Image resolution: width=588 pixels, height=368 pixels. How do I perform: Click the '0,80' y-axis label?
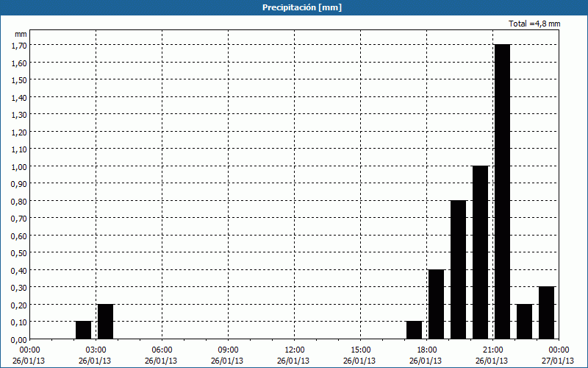point(19,201)
